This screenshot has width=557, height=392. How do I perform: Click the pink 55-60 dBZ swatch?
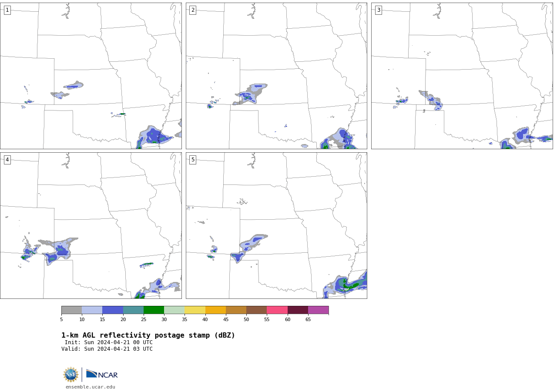click(277, 310)
